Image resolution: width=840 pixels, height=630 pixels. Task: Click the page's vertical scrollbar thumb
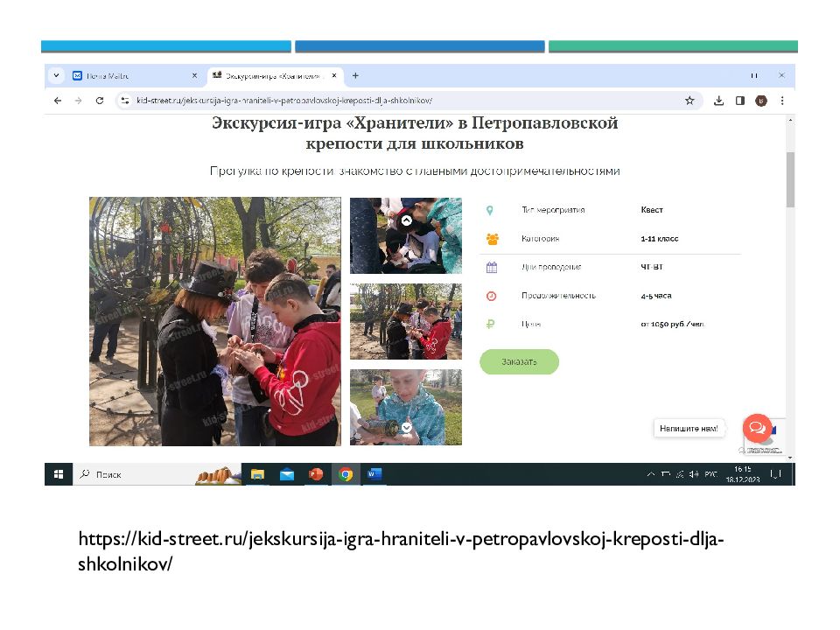tap(790, 179)
